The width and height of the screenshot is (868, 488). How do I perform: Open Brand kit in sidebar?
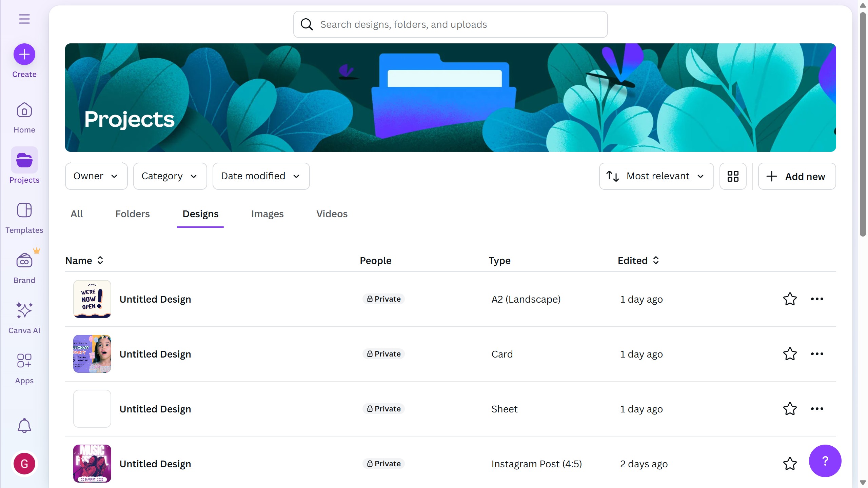(x=24, y=268)
